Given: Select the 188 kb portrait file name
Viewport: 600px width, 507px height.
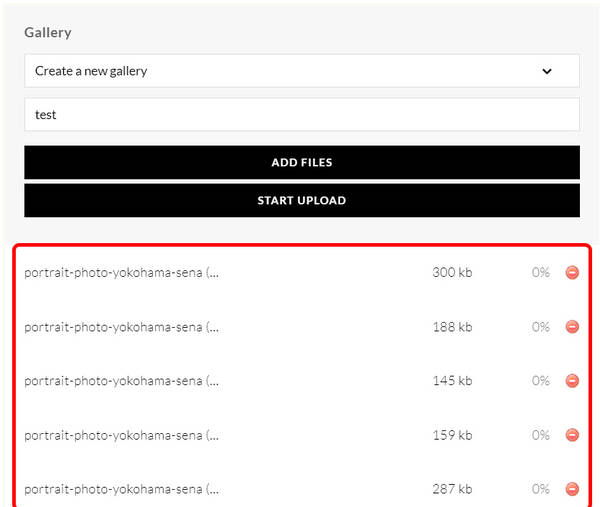Looking at the screenshot, I should click(121, 326).
